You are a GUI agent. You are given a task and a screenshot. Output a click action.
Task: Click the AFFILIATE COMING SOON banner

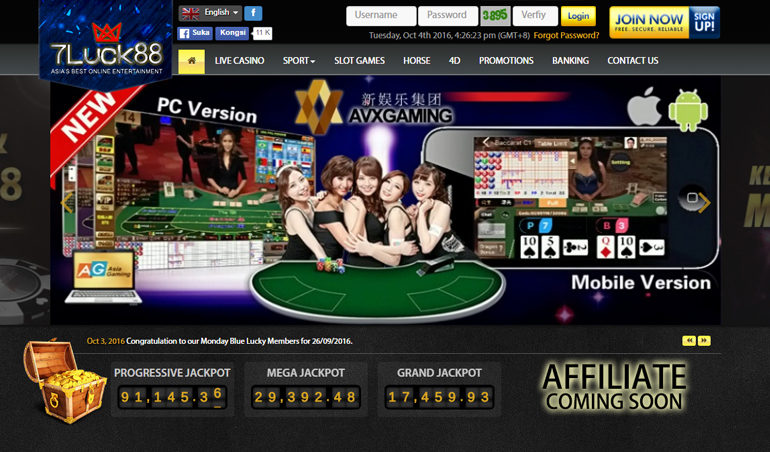coord(614,387)
